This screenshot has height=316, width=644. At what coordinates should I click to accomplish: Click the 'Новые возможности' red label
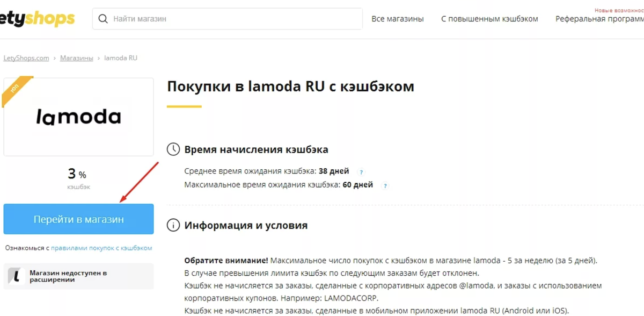click(619, 10)
